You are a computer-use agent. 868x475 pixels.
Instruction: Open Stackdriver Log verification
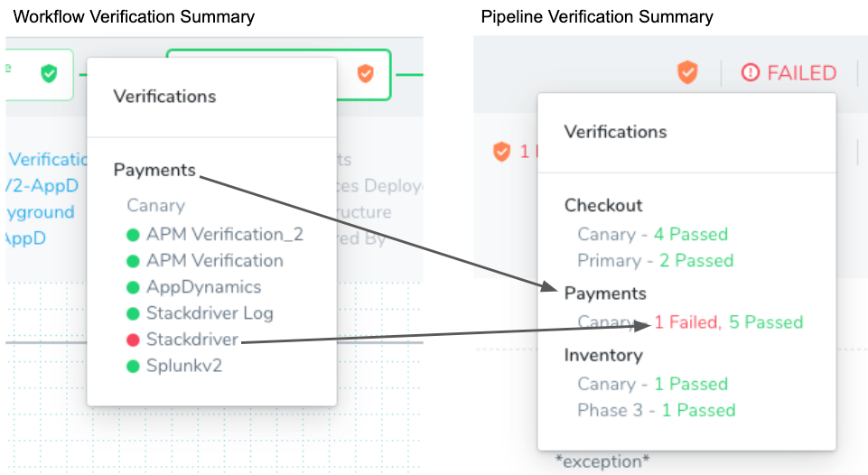click(210, 313)
